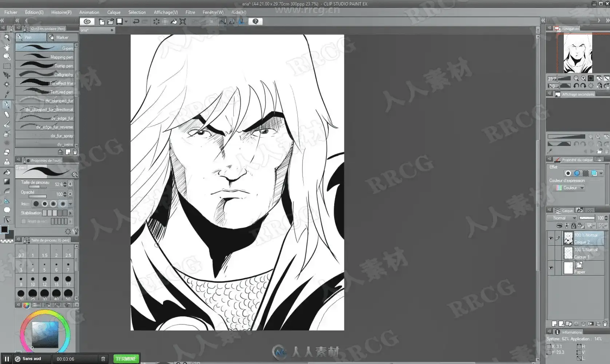Select the Auto select magic wand tool
The width and height of the screenshot is (610, 364).
coord(7,84)
